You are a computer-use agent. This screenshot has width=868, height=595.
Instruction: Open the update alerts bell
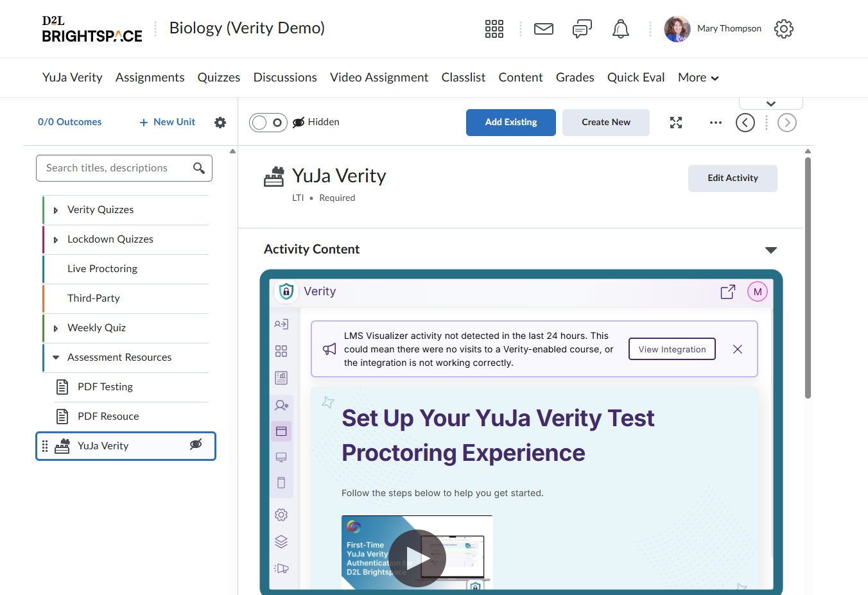point(621,29)
